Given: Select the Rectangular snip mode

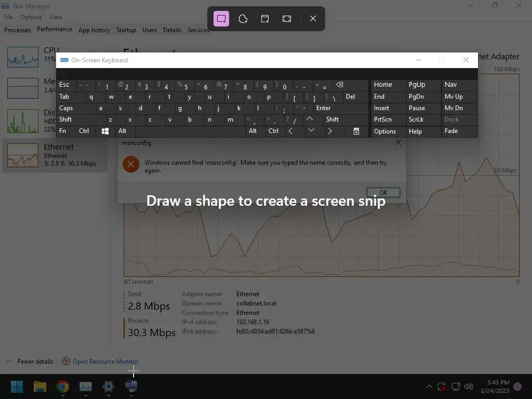Looking at the screenshot, I should pyautogui.click(x=221, y=19).
